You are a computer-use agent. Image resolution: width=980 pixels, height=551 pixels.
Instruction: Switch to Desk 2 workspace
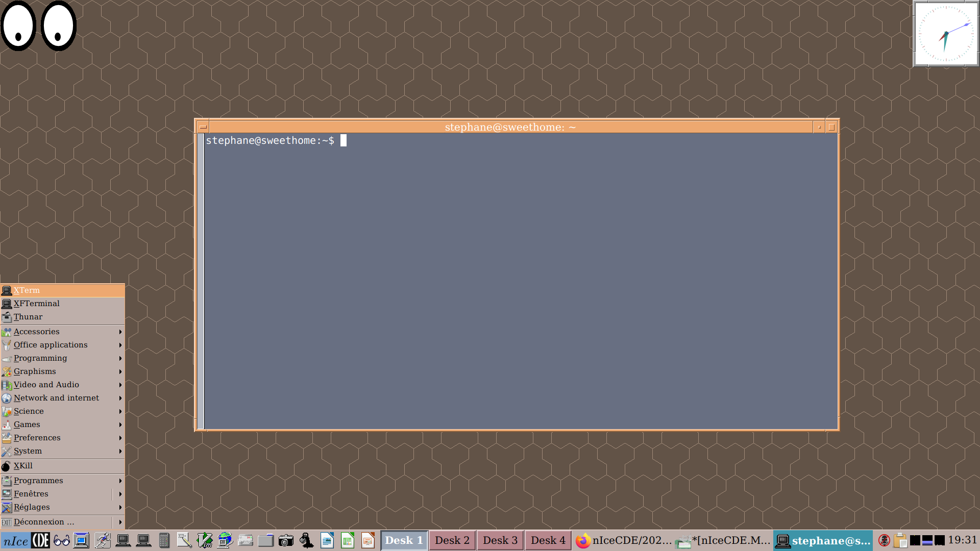click(452, 540)
